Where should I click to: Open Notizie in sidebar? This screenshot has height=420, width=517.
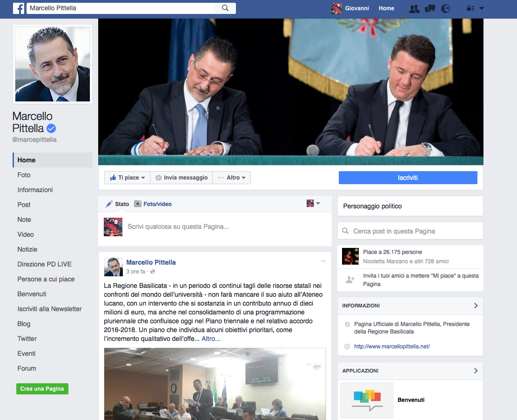27,249
